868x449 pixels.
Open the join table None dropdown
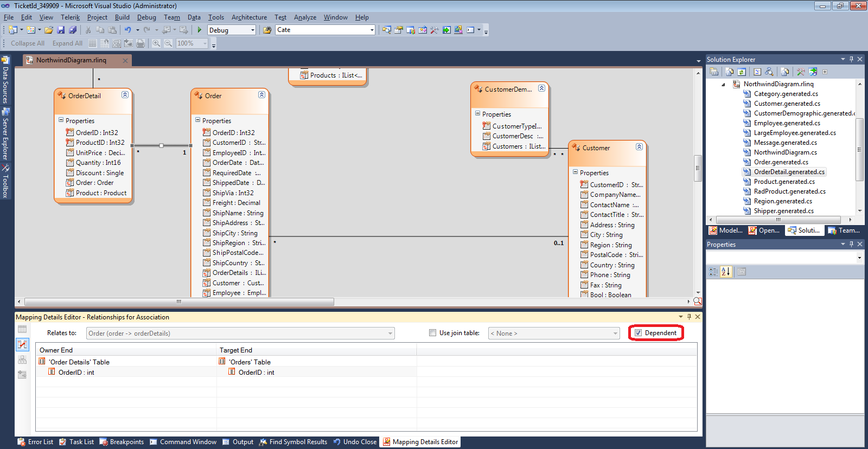click(x=615, y=333)
